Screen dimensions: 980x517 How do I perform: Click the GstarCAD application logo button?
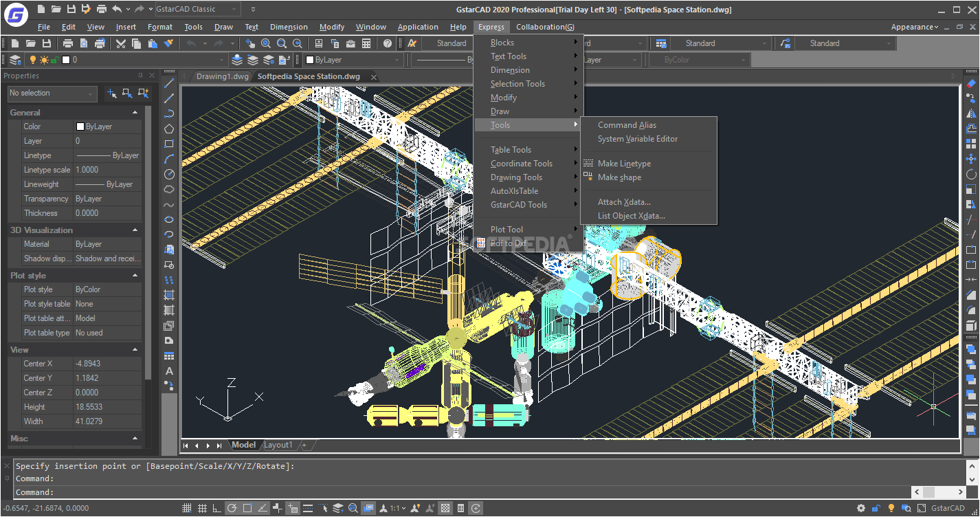15,14
